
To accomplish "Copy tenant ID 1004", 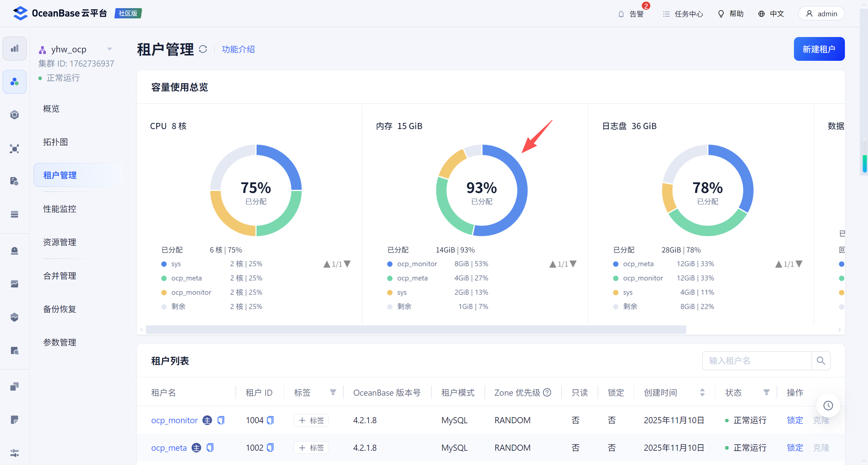I will pos(270,420).
